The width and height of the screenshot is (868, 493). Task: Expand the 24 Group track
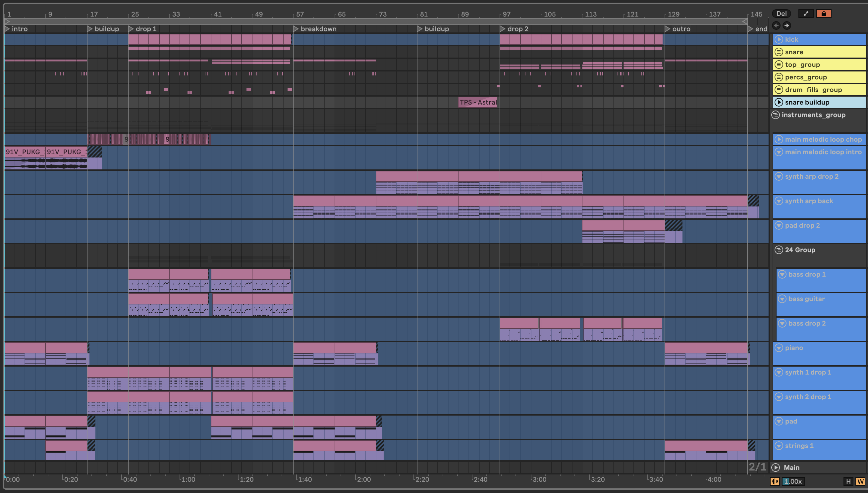point(779,250)
